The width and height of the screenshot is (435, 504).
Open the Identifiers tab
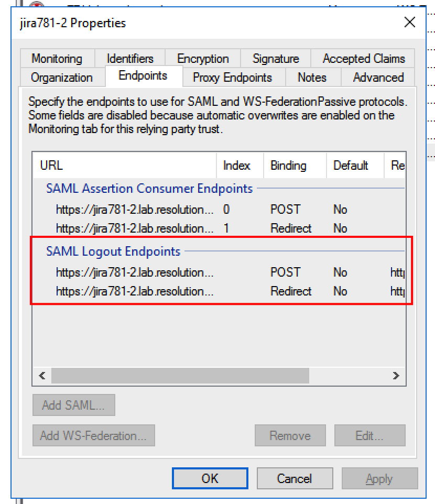(x=130, y=59)
